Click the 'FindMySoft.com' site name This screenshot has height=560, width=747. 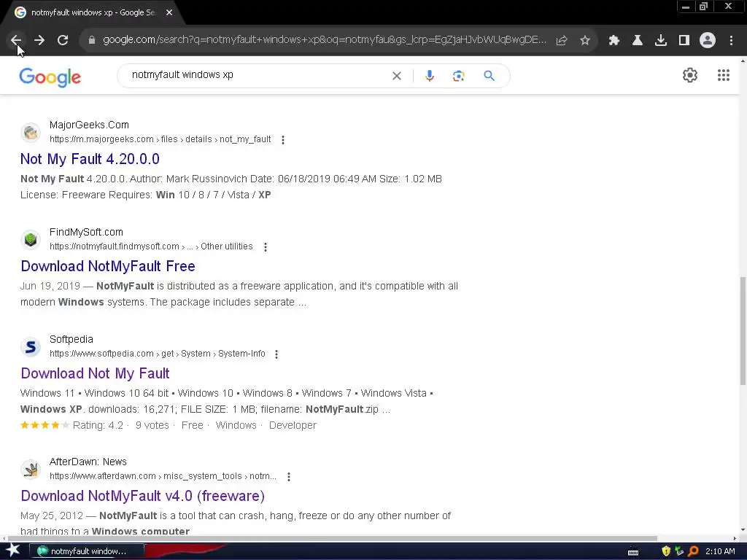coord(86,232)
